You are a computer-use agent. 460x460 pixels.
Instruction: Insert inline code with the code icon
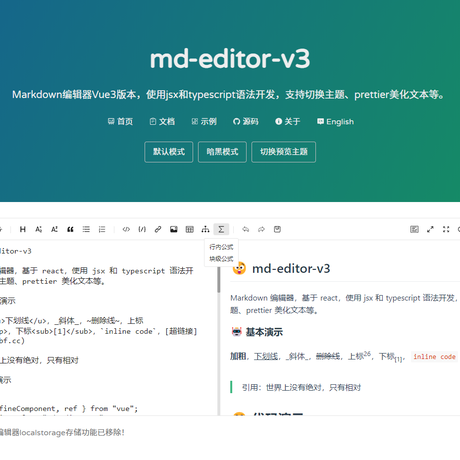pyautogui.click(x=126, y=229)
